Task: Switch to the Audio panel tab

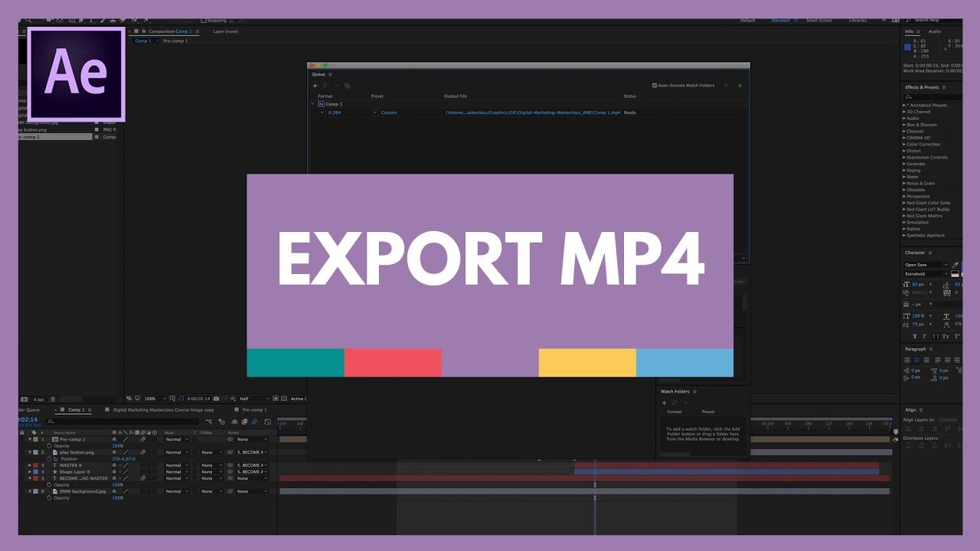Action: 934,31
